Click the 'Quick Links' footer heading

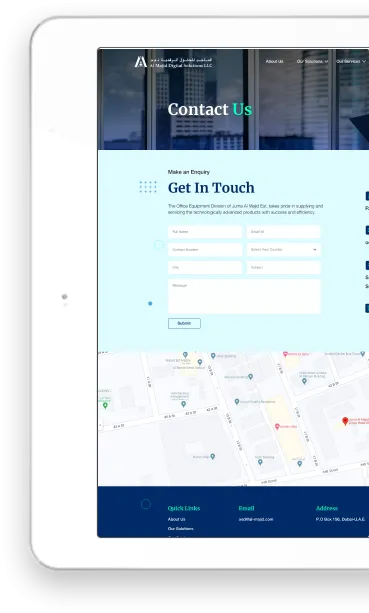tap(184, 508)
